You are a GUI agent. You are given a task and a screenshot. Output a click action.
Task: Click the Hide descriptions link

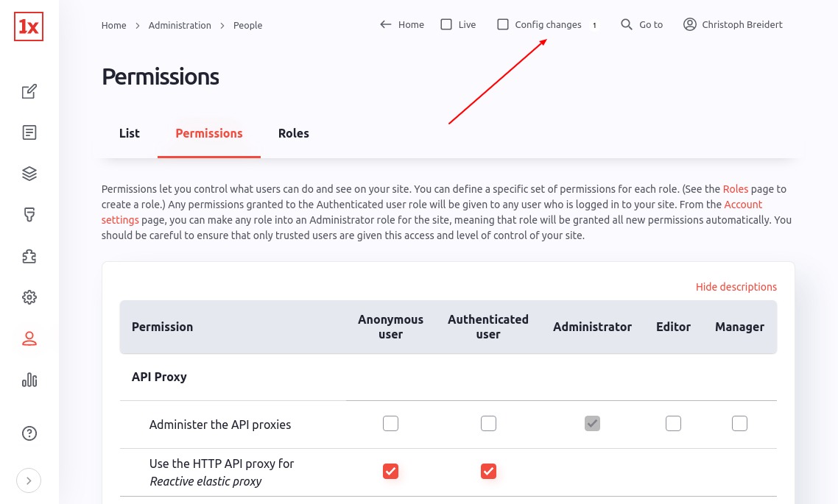click(736, 287)
